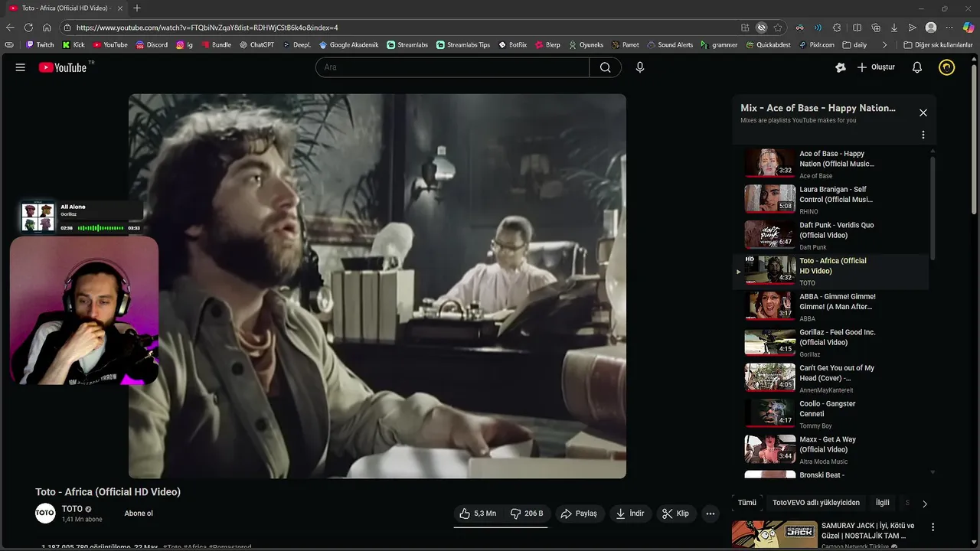Viewport: 980px width, 551px height.
Task: Create a clip with Klip button
Action: pos(675,514)
